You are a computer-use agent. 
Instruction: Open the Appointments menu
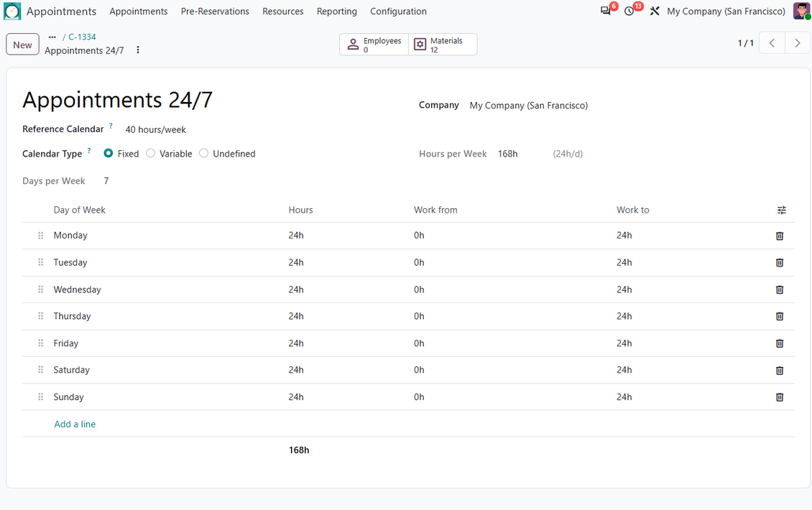(x=138, y=11)
